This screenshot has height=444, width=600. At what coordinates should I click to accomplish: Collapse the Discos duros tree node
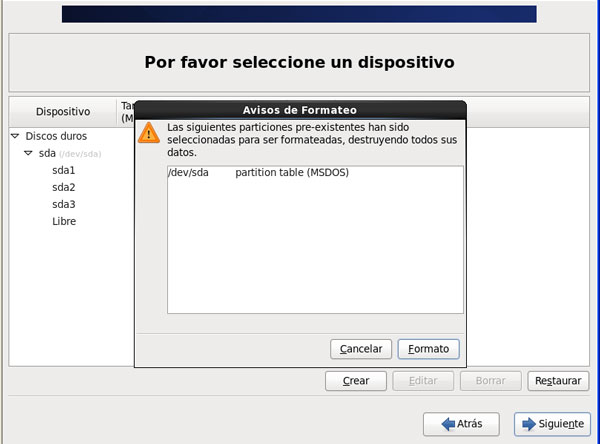click(x=15, y=136)
